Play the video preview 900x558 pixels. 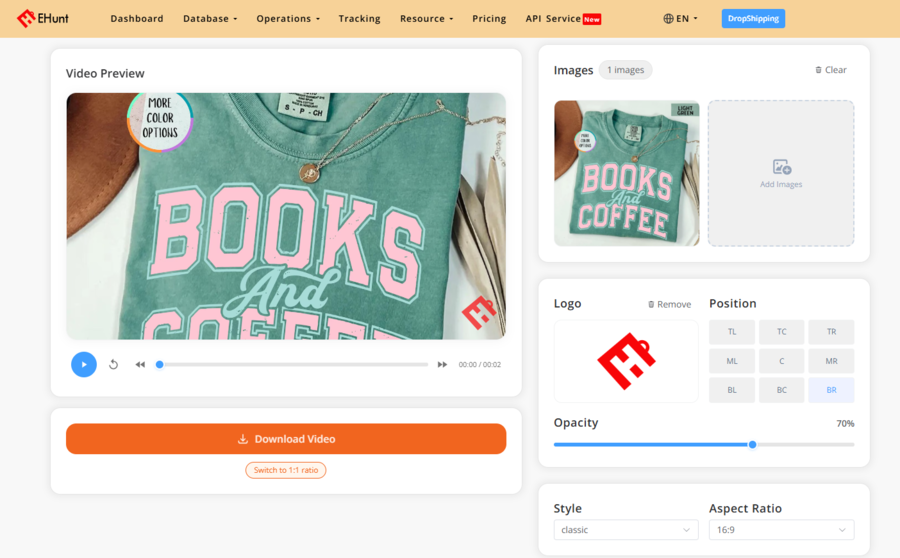[x=84, y=365]
